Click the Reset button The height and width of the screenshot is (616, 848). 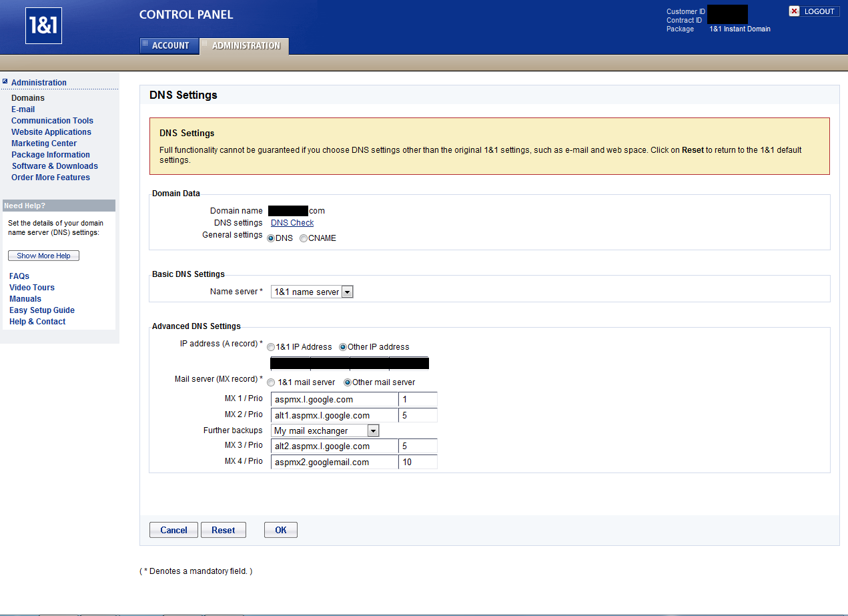(223, 530)
